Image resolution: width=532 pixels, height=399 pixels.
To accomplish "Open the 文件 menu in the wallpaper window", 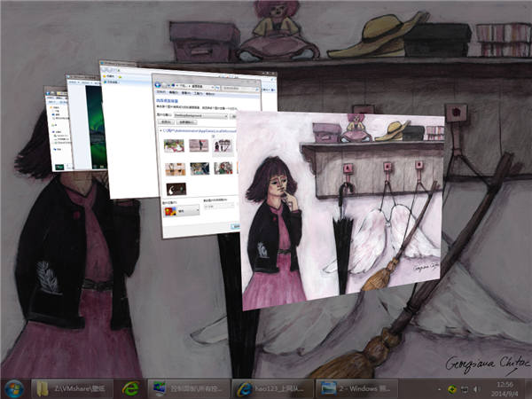I will [x=160, y=91].
